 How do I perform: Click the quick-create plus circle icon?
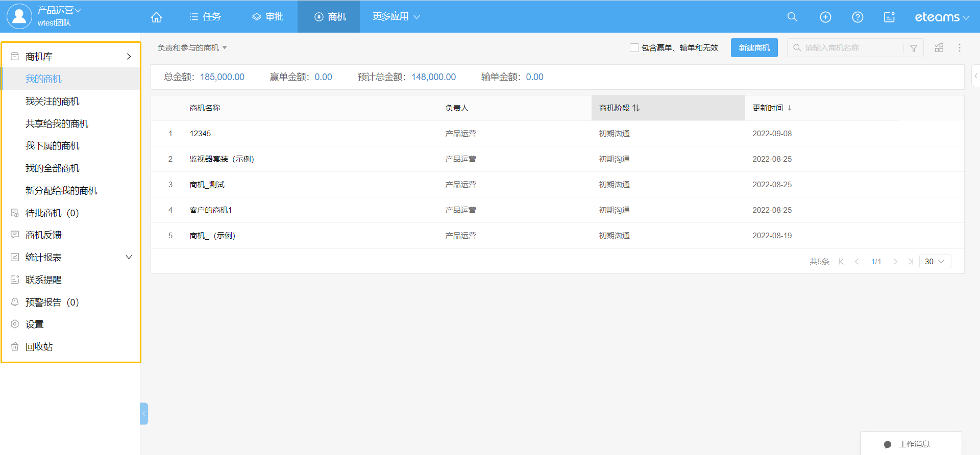click(x=825, y=17)
